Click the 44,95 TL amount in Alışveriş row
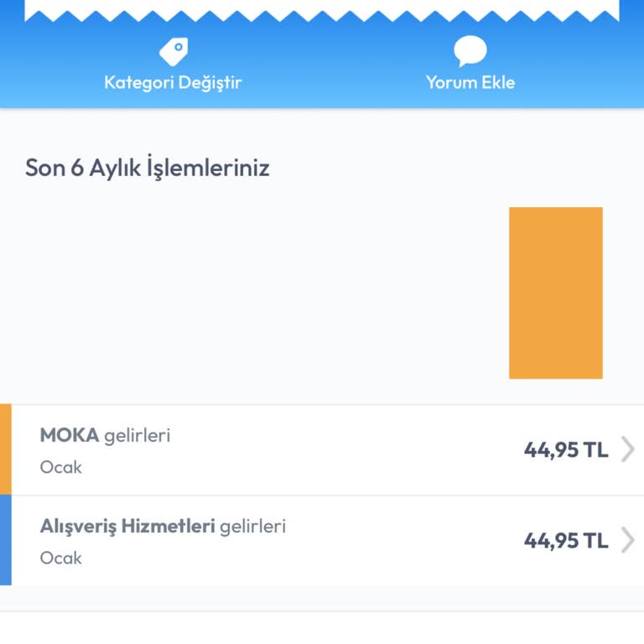The height and width of the screenshot is (644, 644). pos(566,540)
